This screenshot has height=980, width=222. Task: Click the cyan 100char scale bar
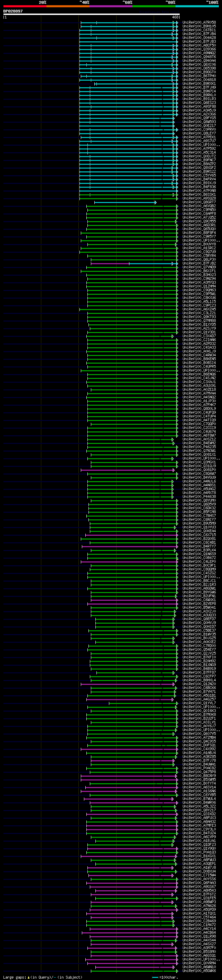pos(155,977)
